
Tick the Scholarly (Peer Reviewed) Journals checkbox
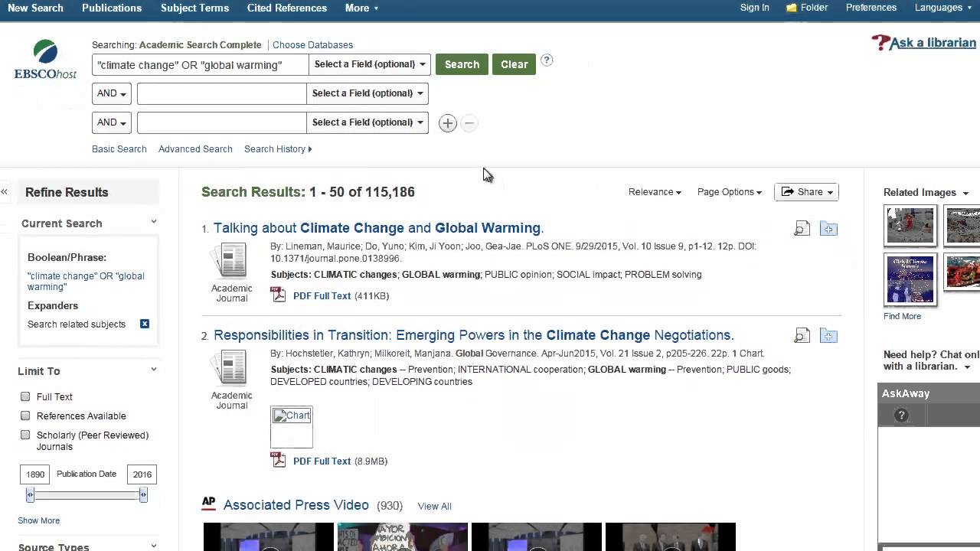pyautogui.click(x=25, y=435)
